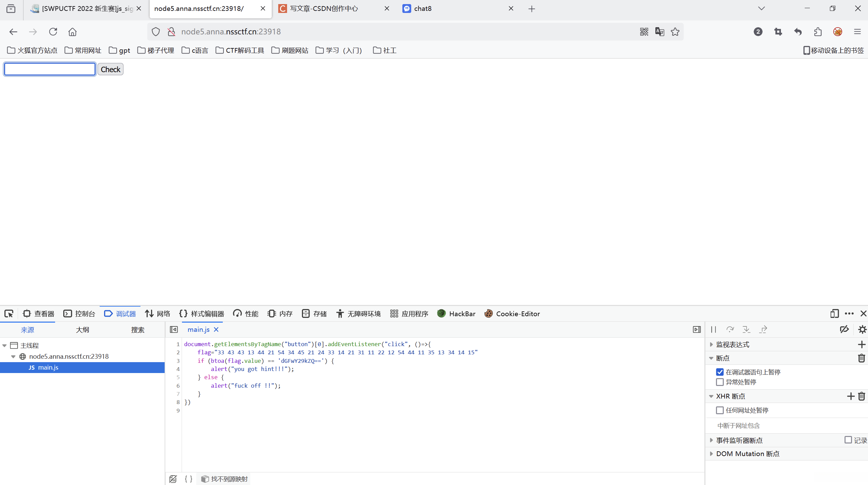Uncheck pause on debugger statement checkbox
This screenshot has width=868, height=485.
coord(720,372)
